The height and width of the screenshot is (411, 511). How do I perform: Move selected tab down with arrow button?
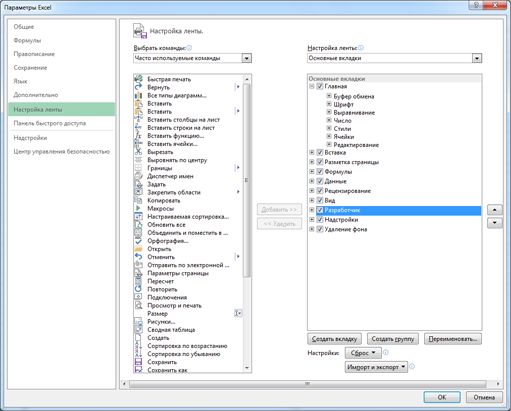pyautogui.click(x=495, y=223)
